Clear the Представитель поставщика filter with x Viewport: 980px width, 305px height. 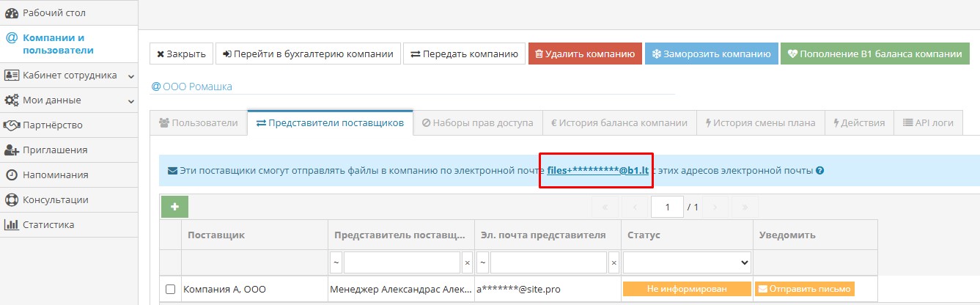[467, 262]
